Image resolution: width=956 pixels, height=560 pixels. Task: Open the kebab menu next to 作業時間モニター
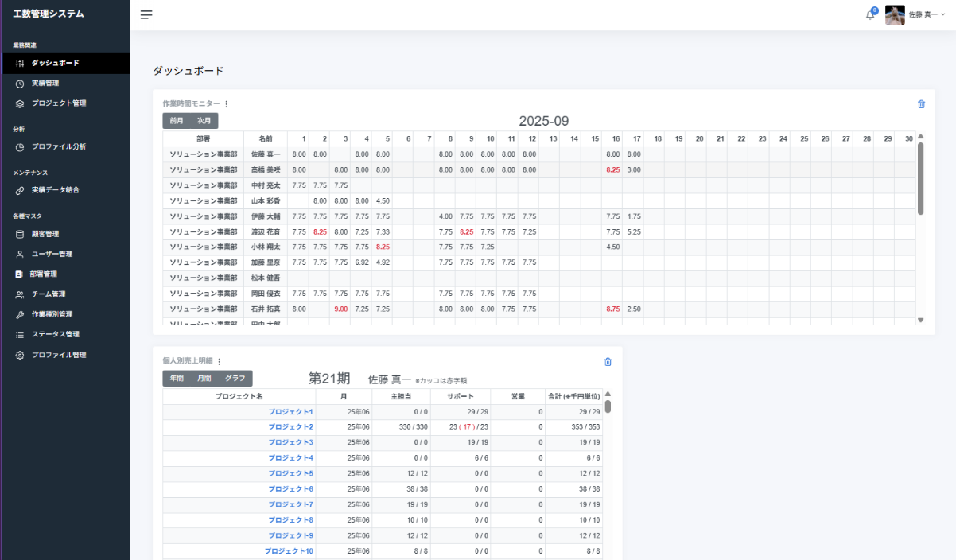click(227, 103)
